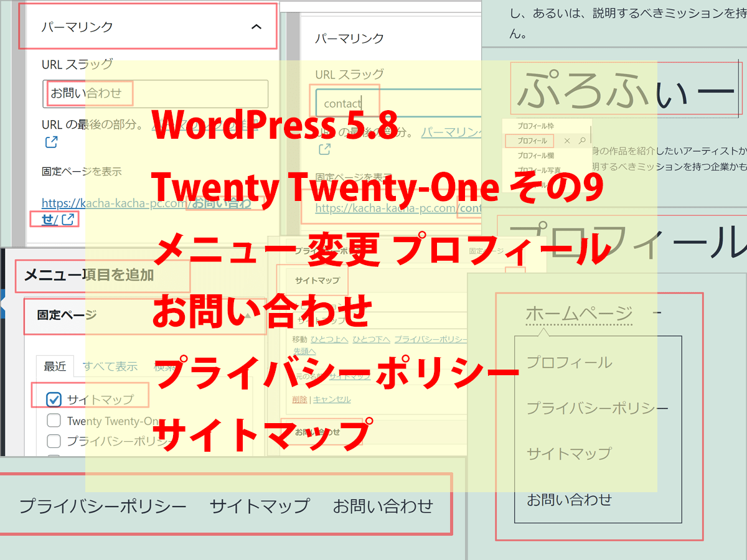Click the URL slug field containing お問い合わせ
This screenshot has width=747, height=560.
[156, 94]
